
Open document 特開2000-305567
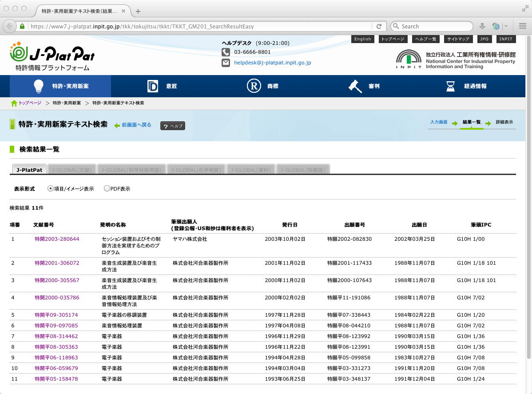click(x=57, y=280)
